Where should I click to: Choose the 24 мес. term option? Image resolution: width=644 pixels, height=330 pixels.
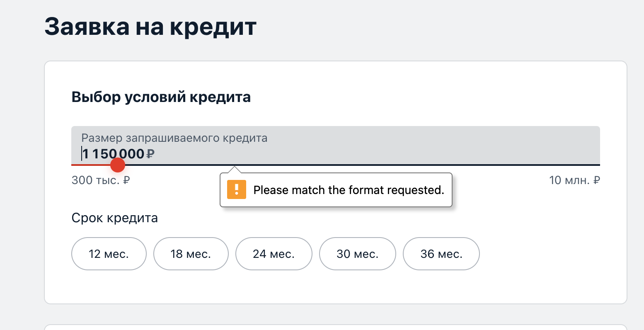[x=274, y=253]
